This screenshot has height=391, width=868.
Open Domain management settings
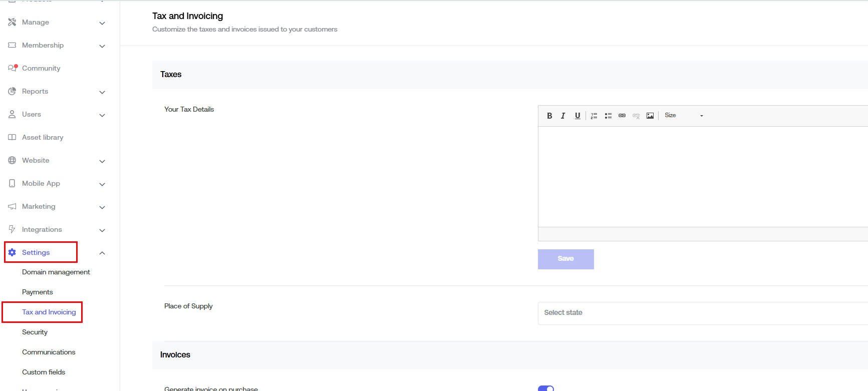(x=56, y=272)
